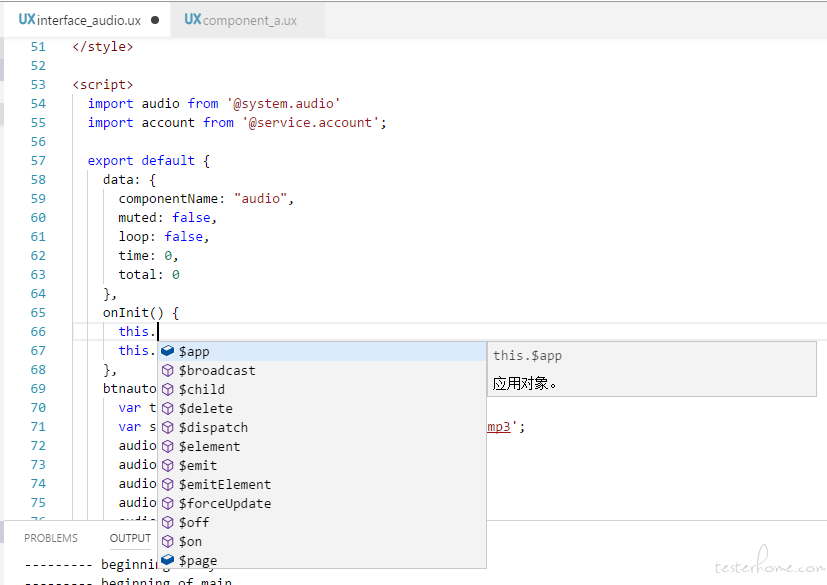Open the component_a.ux editor tab
The image size is (827, 585).
[x=247, y=20]
